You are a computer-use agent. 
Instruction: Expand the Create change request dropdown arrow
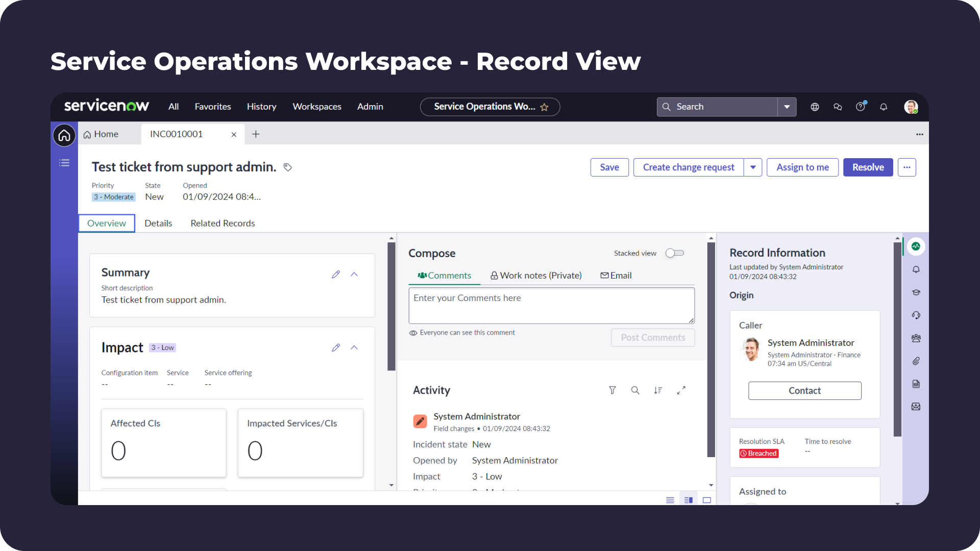coord(753,167)
